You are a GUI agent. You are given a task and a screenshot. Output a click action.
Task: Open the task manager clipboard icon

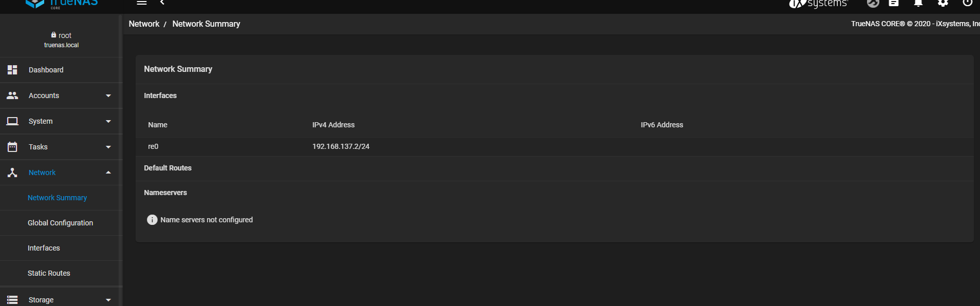point(894,3)
